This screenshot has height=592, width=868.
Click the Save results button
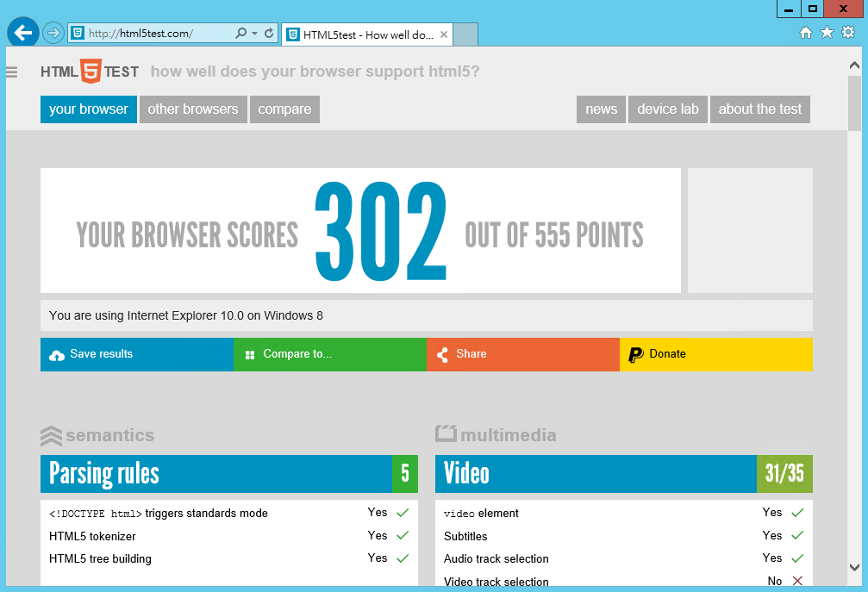[137, 355]
